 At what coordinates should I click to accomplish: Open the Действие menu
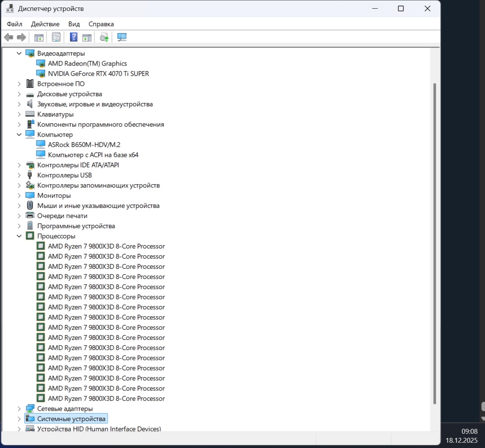[45, 24]
